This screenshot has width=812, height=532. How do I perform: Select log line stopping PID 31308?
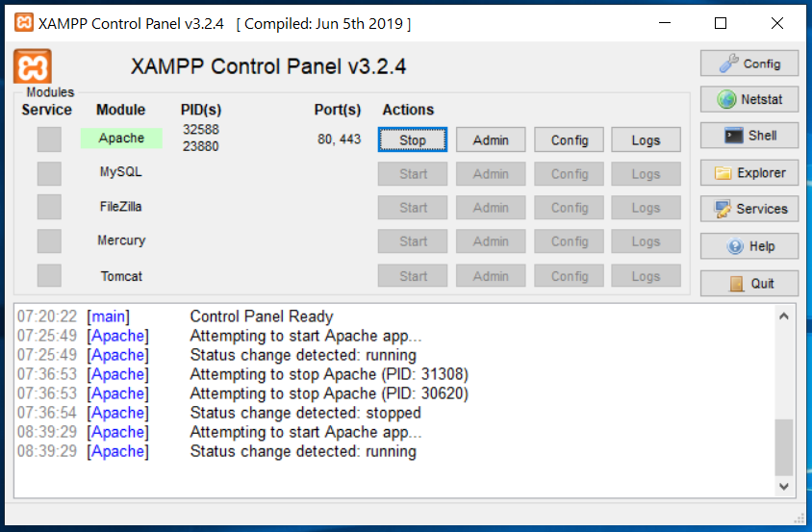(x=329, y=374)
